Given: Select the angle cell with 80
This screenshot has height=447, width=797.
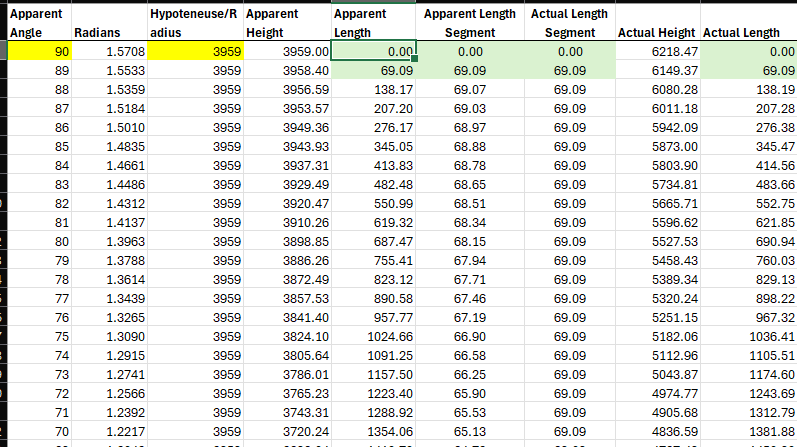Looking at the screenshot, I should pos(39,241).
